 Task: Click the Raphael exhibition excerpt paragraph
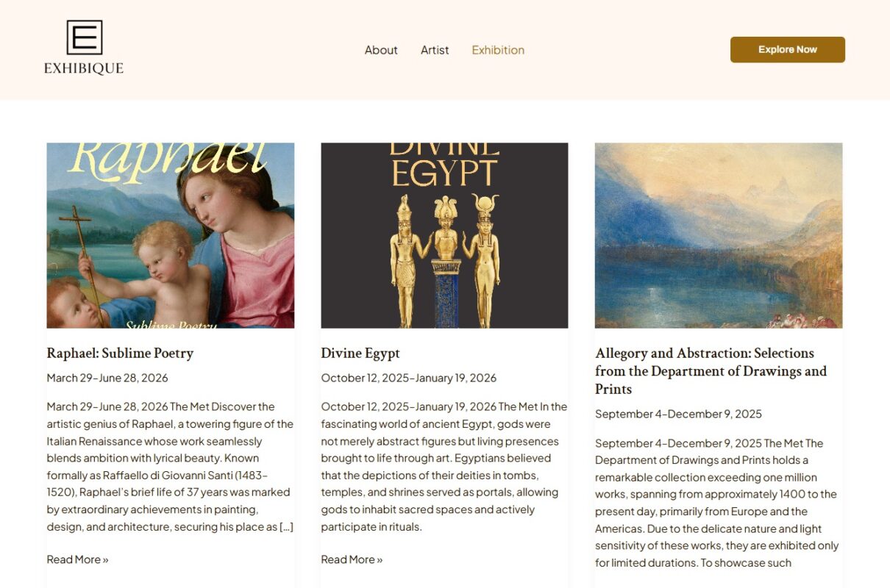point(170,467)
